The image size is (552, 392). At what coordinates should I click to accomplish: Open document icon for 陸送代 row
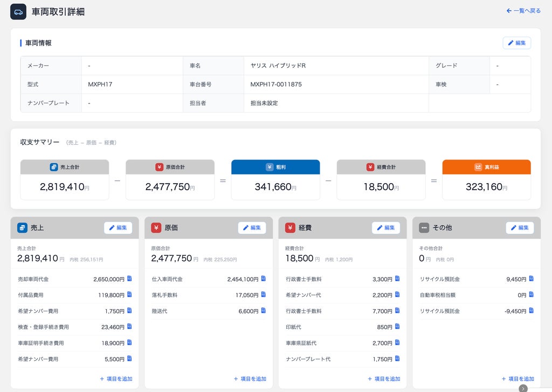[x=263, y=311]
